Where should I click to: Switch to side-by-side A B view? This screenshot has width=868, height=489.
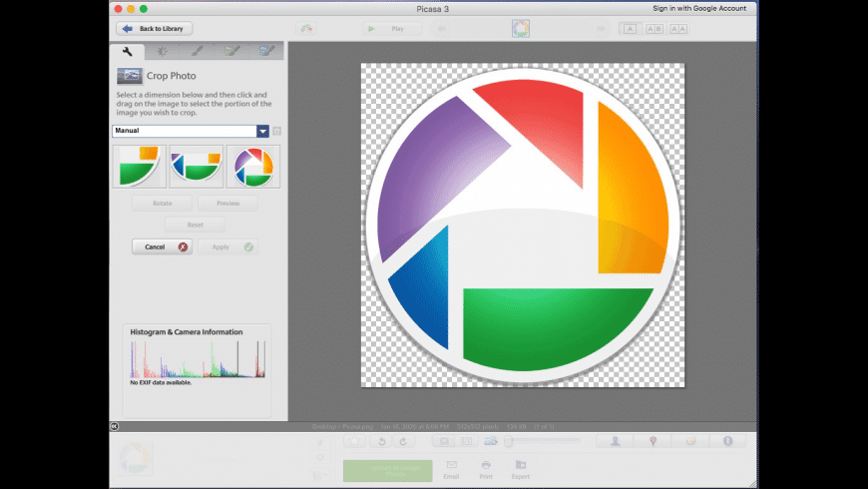coord(654,29)
